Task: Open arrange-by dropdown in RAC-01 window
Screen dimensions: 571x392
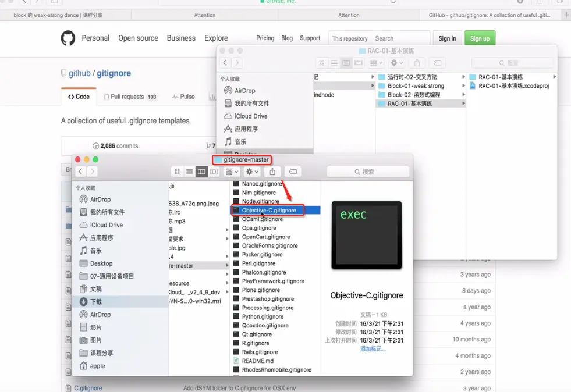Action: pos(376,63)
